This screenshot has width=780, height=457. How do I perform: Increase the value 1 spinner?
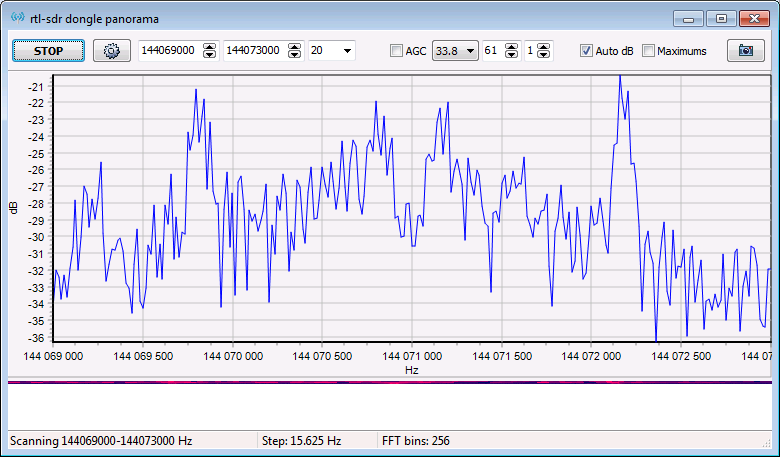point(545,47)
